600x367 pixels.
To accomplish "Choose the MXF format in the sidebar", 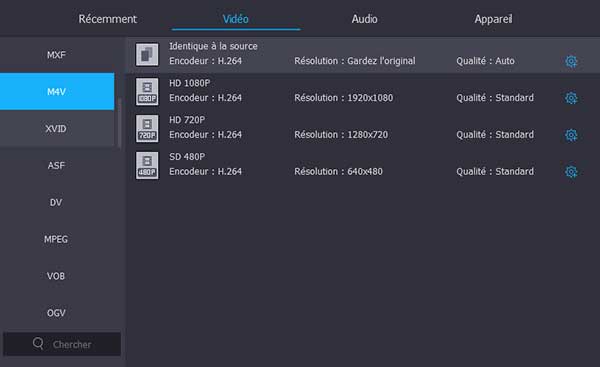I will [x=57, y=55].
